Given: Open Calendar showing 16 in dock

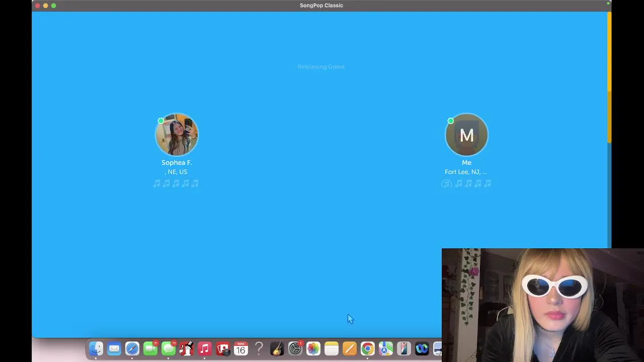Looking at the screenshot, I should click(241, 348).
